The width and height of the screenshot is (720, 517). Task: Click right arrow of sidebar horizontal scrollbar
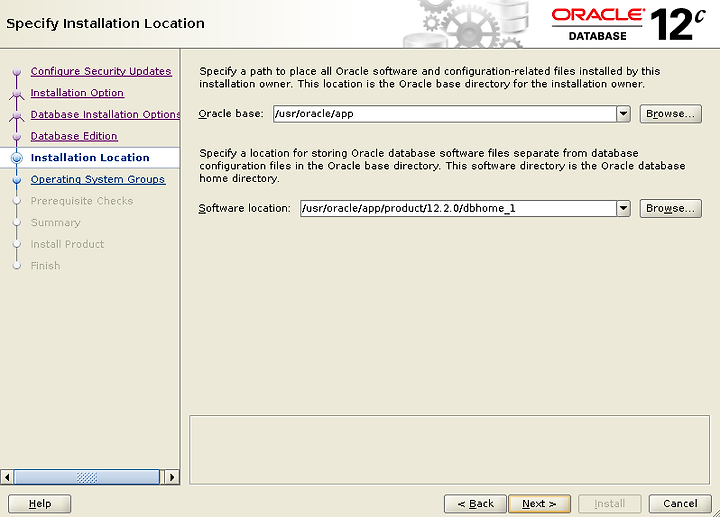(x=172, y=477)
